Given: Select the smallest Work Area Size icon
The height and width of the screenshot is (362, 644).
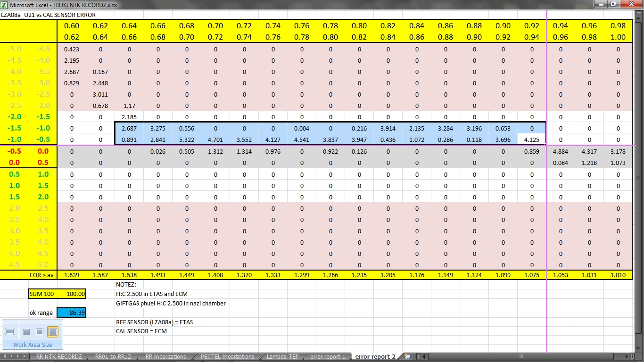Looking at the screenshot, I should coord(26,332).
